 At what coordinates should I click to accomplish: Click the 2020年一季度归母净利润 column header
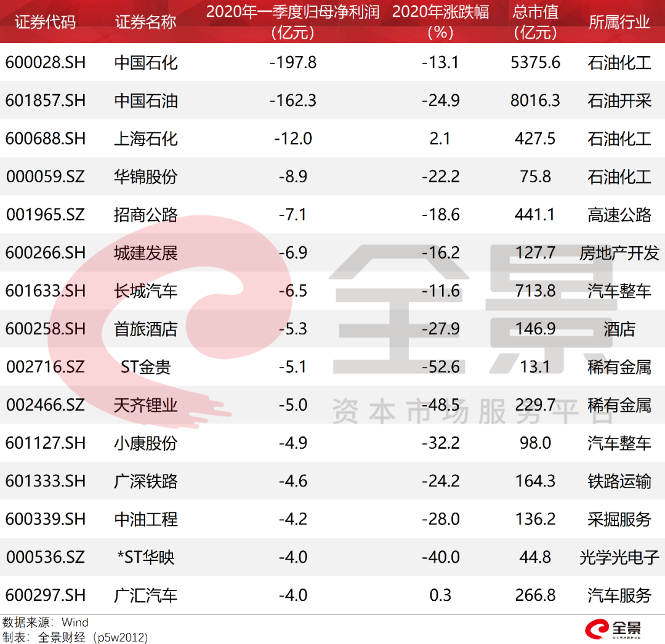pos(292,22)
